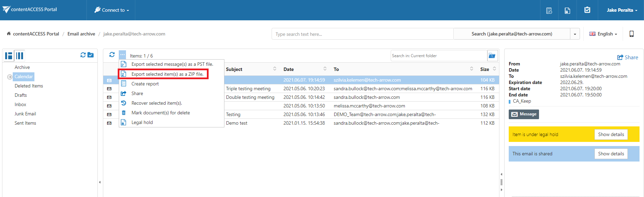Switch to the three-column layout view icon
Viewport: 644px width, 197px height.
click(x=20, y=56)
